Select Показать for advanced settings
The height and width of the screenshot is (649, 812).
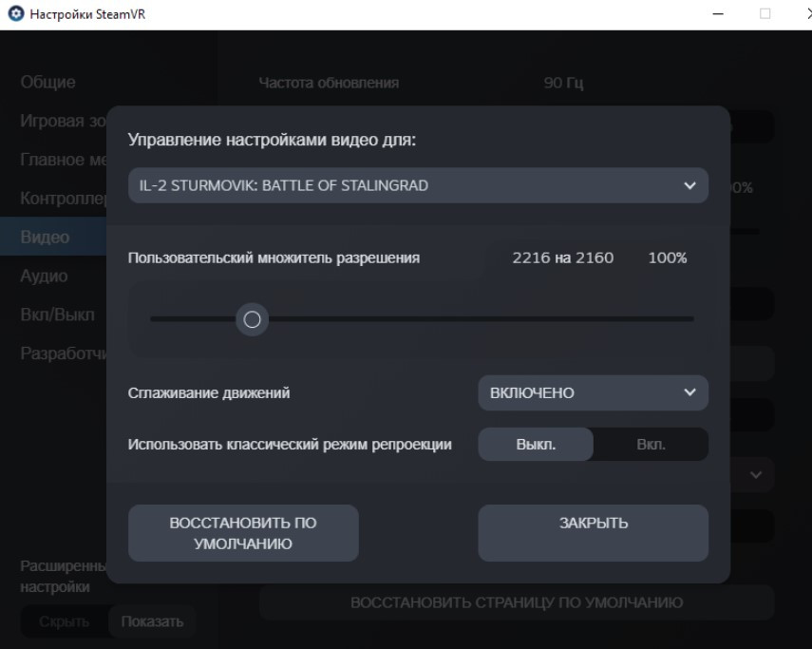tap(151, 622)
